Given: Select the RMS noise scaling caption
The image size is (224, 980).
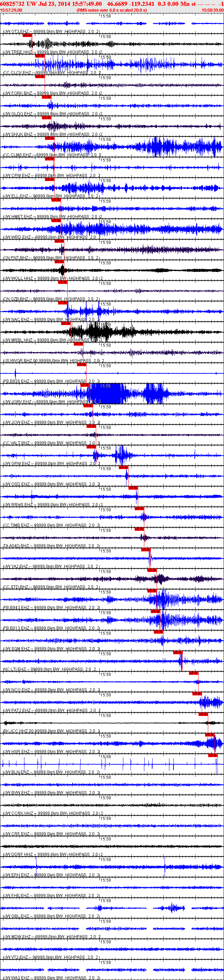Looking at the screenshot, I should [112, 10].
